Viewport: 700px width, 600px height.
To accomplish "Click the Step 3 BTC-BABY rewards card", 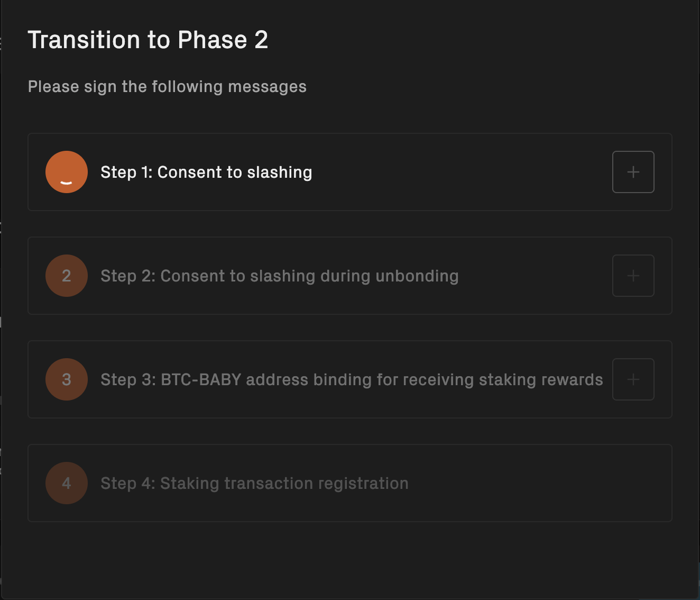I will 350,379.
